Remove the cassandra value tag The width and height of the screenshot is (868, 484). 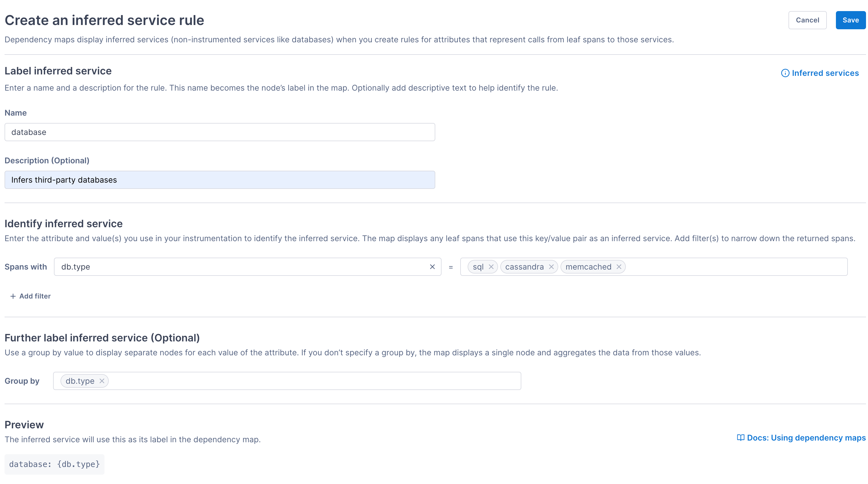click(x=551, y=267)
